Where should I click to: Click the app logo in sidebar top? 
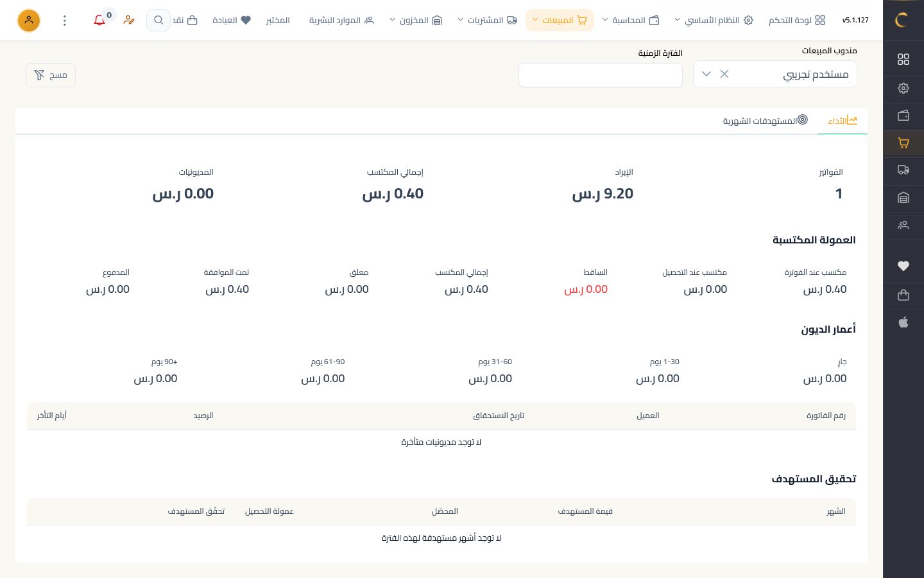902,20
